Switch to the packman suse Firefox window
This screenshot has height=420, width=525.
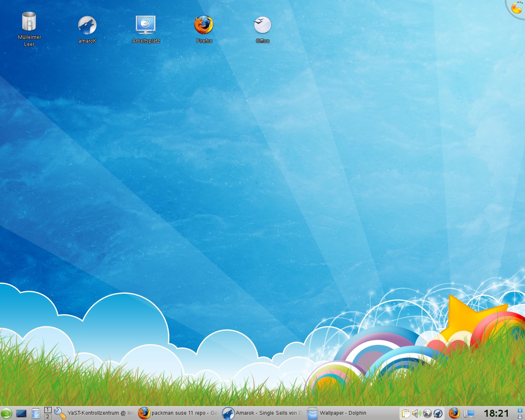(x=178, y=413)
